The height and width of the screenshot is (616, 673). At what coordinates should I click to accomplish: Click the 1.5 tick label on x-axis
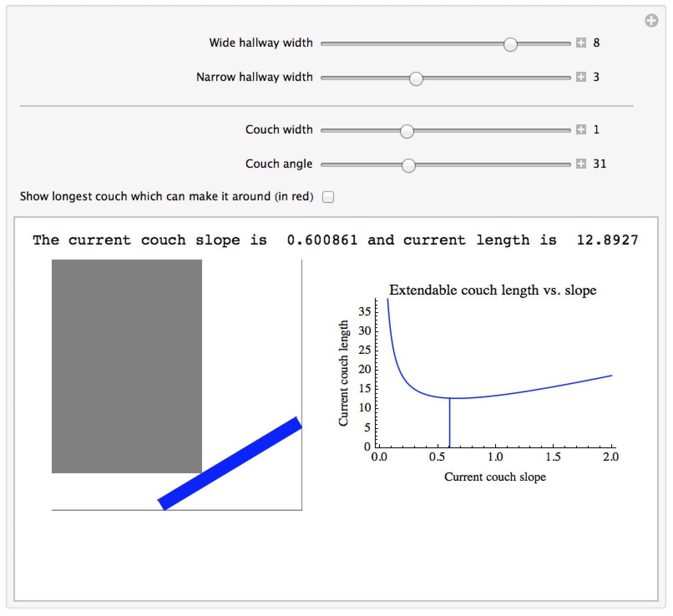click(553, 457)
